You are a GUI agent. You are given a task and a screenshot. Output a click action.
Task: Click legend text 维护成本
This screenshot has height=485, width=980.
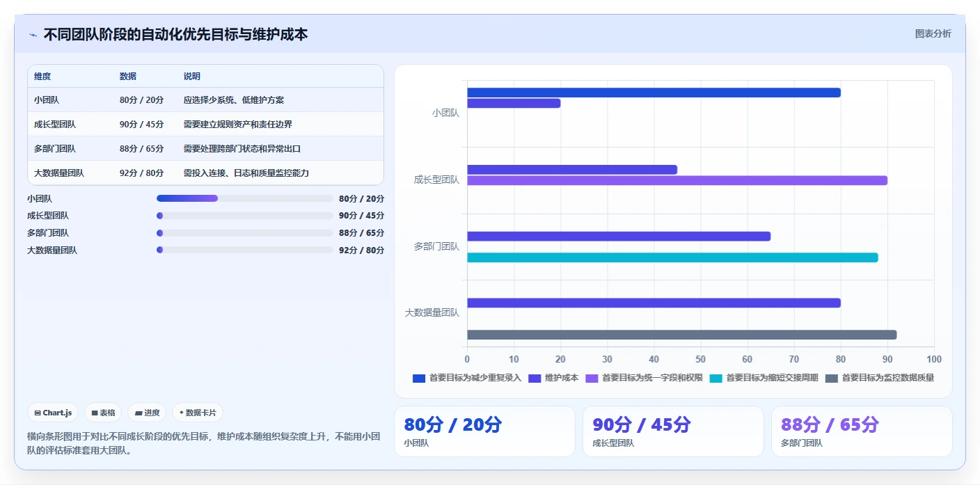tap(562, 379)
